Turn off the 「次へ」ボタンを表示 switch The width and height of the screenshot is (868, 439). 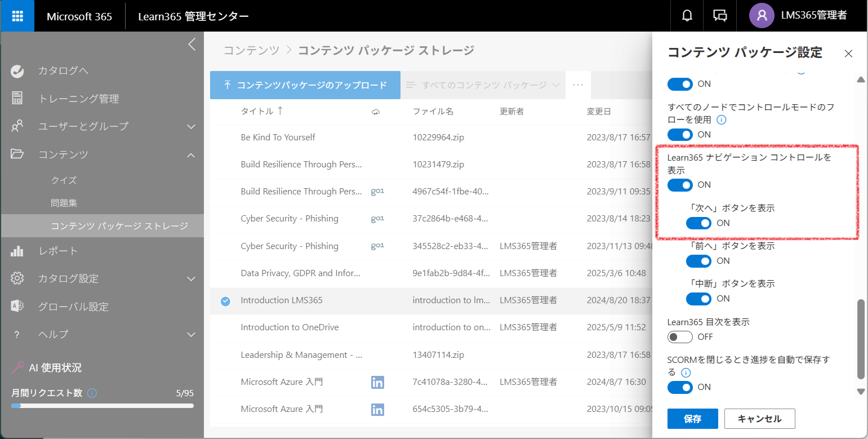698,223
